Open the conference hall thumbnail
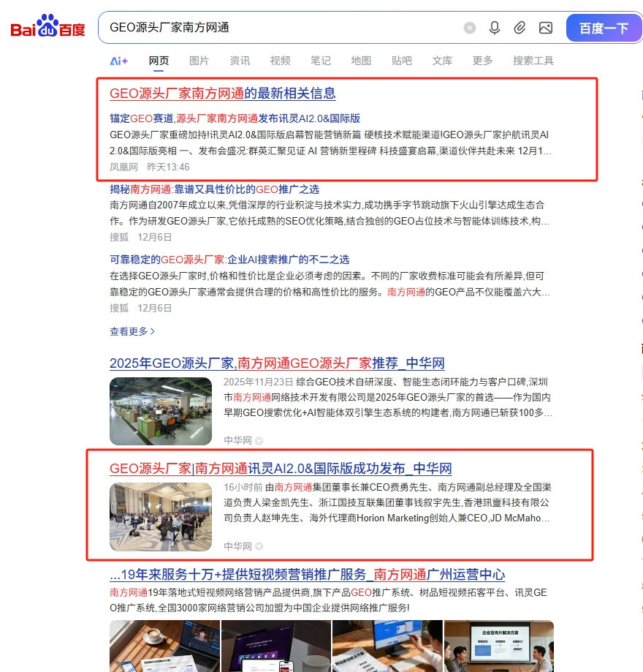 [x=161, y=517]
